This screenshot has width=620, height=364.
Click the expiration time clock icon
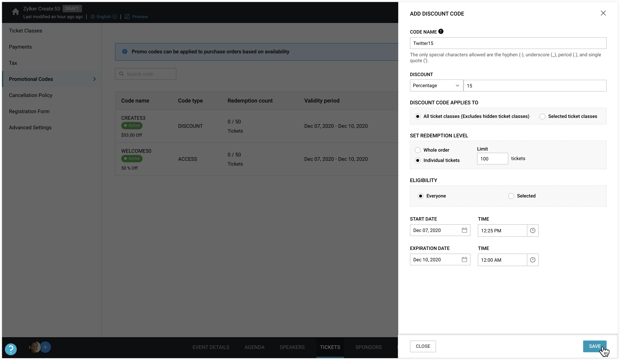(x=533, y=260)
